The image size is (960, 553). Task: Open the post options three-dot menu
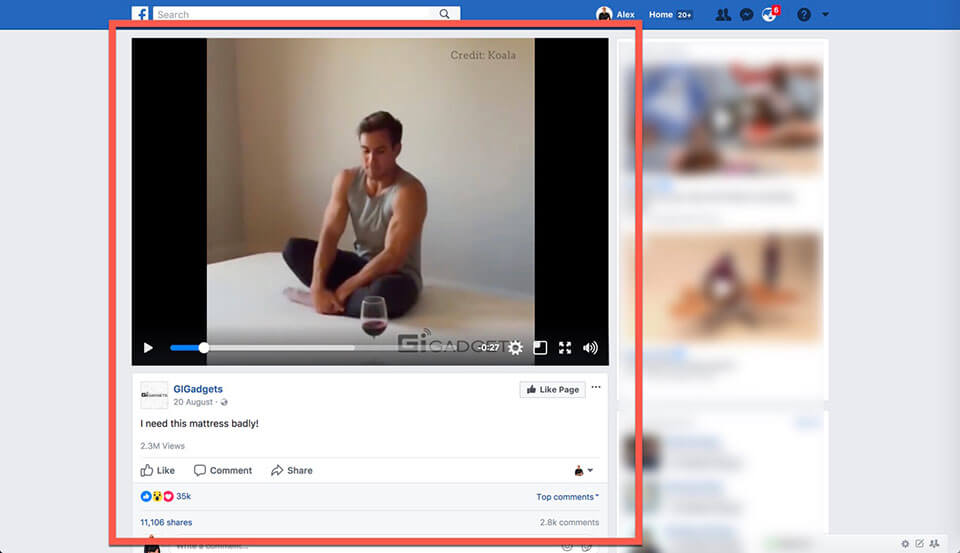coord(596,387)
